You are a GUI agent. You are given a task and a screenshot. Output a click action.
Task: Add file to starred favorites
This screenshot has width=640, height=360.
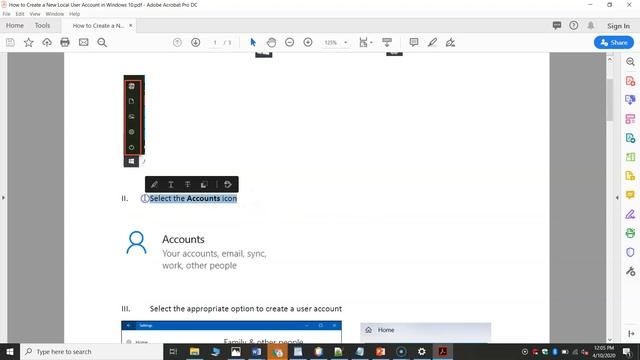coord(29,42)
